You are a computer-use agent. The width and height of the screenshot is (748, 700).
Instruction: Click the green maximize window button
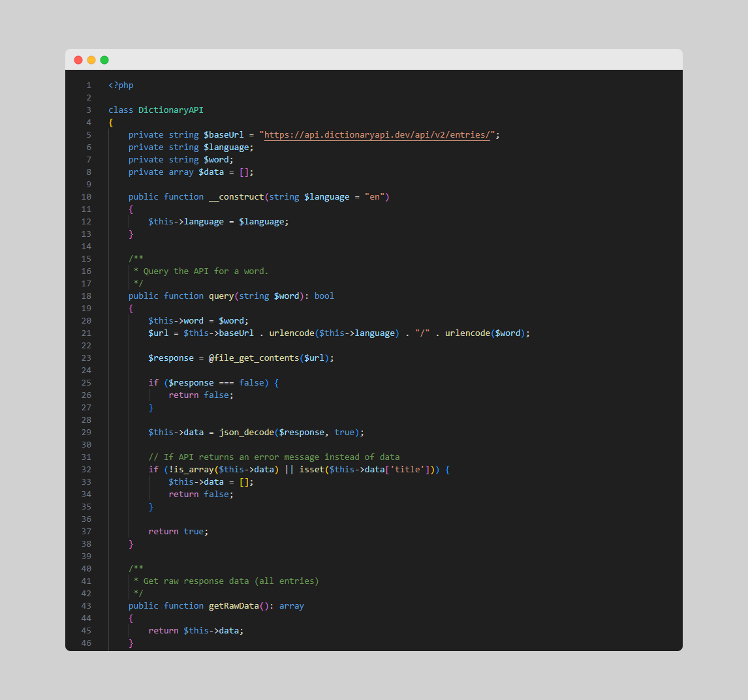(104, 59)
